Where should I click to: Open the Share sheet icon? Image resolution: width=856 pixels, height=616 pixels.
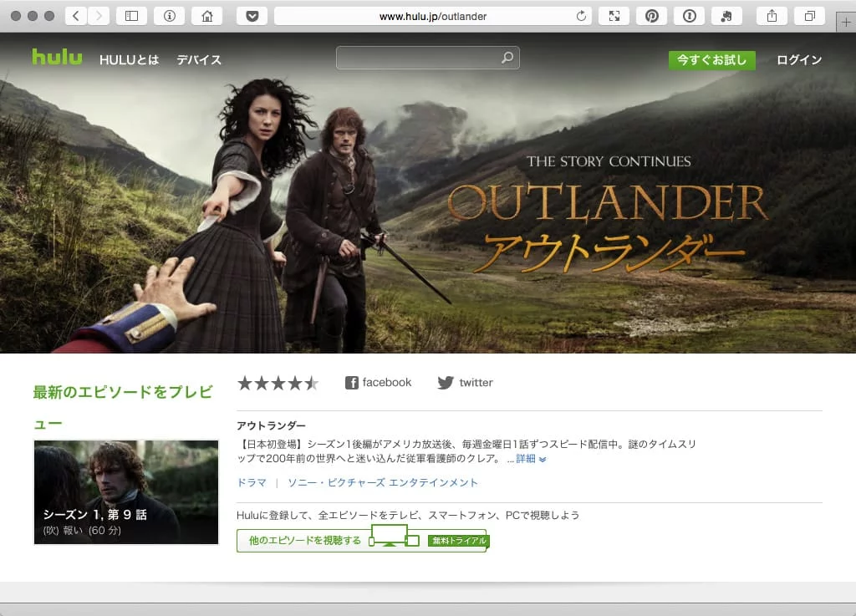(772, 16)
